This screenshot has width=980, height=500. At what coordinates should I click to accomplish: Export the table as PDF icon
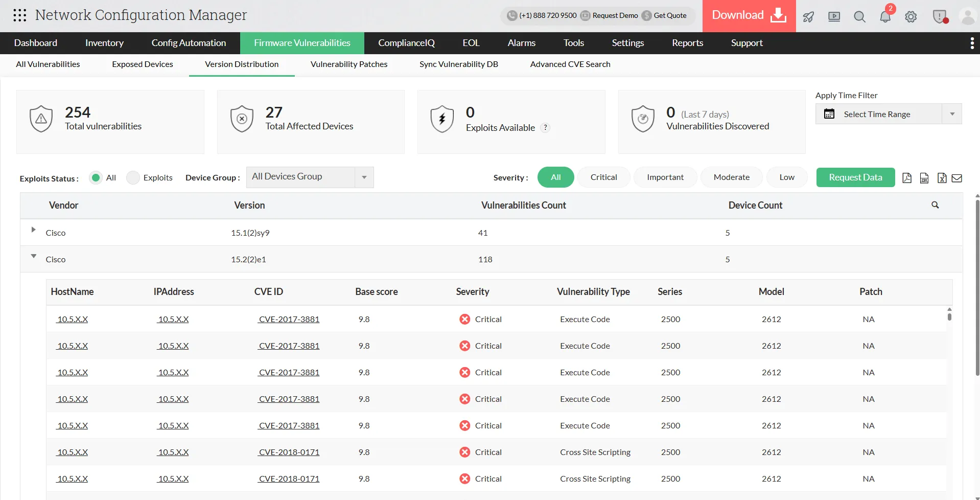[x=907, y=178]
